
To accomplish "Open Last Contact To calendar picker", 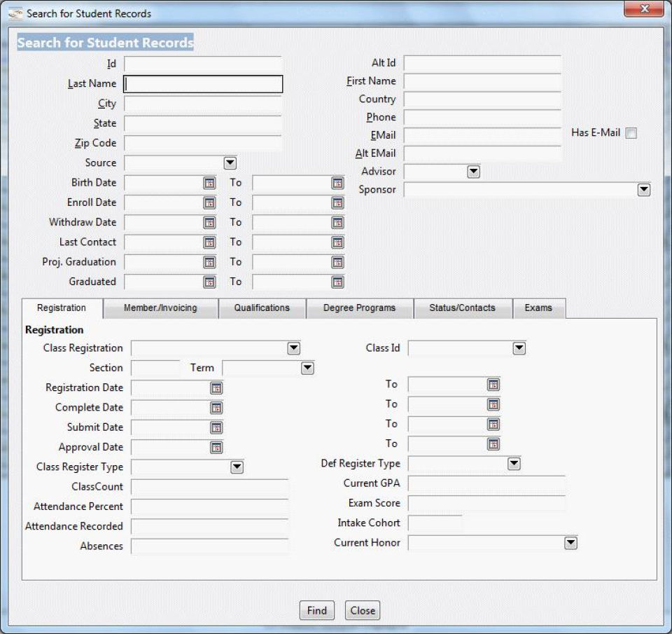I will 337,242.
